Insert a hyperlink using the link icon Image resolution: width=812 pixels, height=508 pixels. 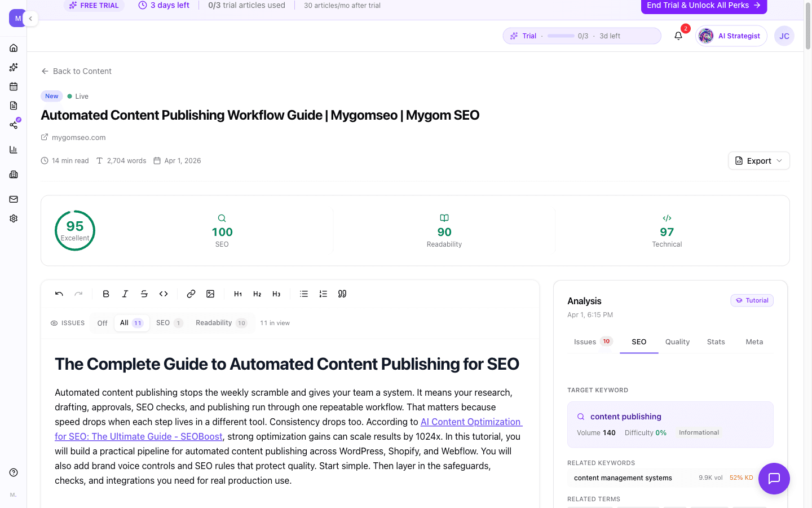[x=191, y=294]
